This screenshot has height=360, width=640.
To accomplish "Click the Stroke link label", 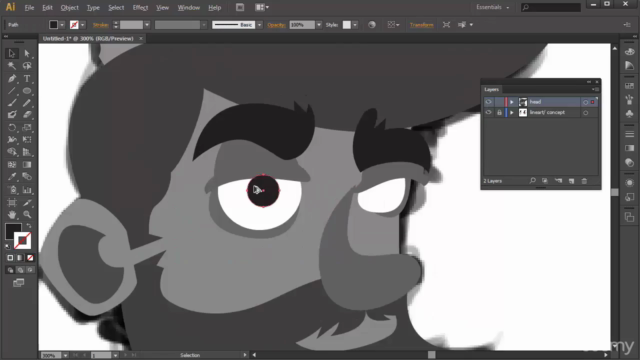I will [x=101, y=25].
